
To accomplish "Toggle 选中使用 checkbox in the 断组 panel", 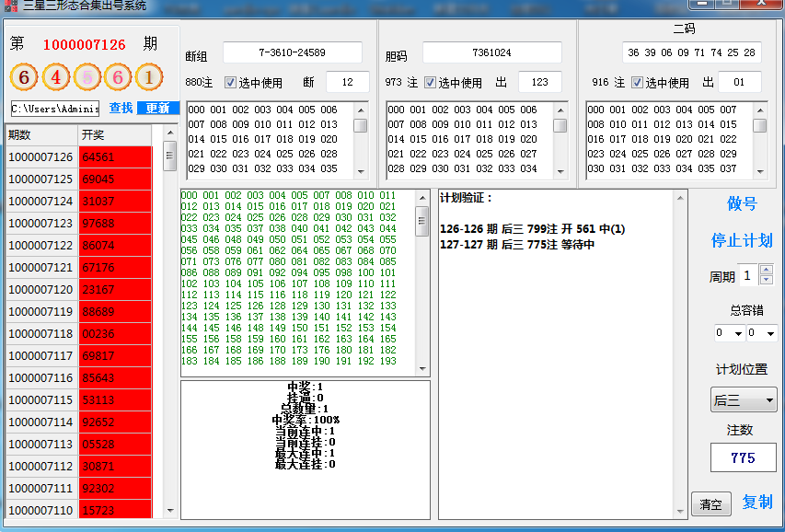I will 231,83.
